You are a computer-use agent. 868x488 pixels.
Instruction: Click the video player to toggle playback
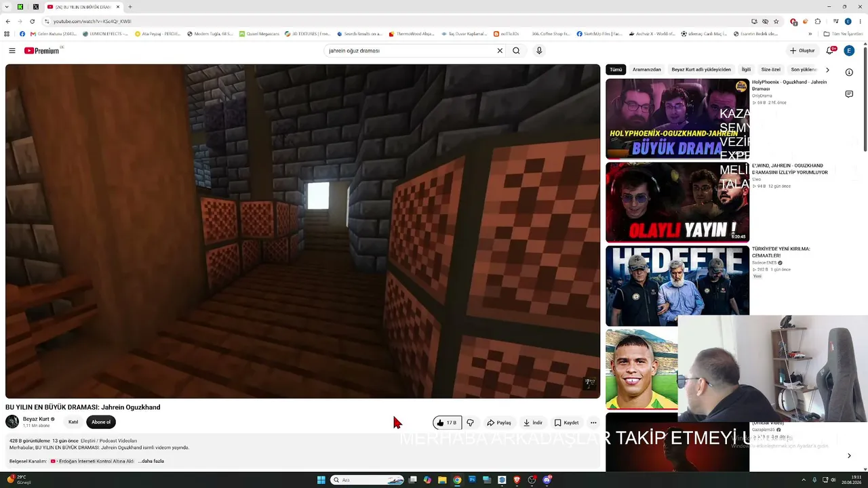point(302,231)
